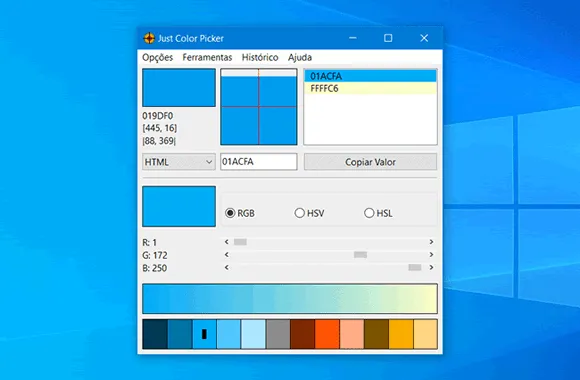
Task: Pick the pale light-blue palette swatch
Action: click(253, 334)
